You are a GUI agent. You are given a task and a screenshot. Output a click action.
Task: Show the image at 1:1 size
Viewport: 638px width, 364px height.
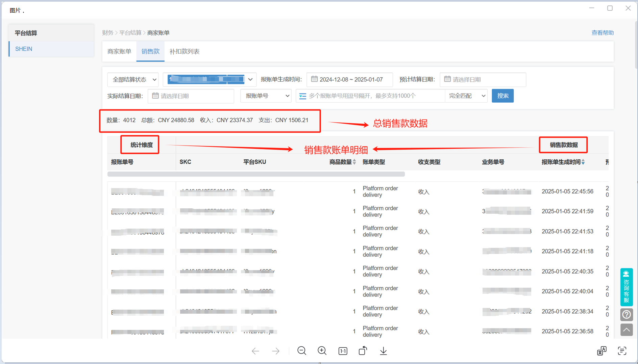[343, 351]
